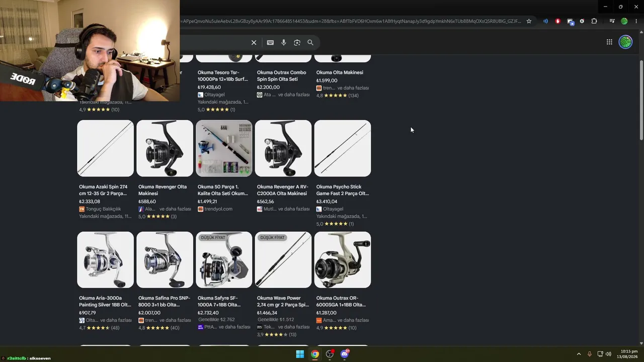The height and width of the screenshot is (362, 644).
Task: Open the Okuma Safina Pro SNP-8000 title
Action: tap(165, 301)
